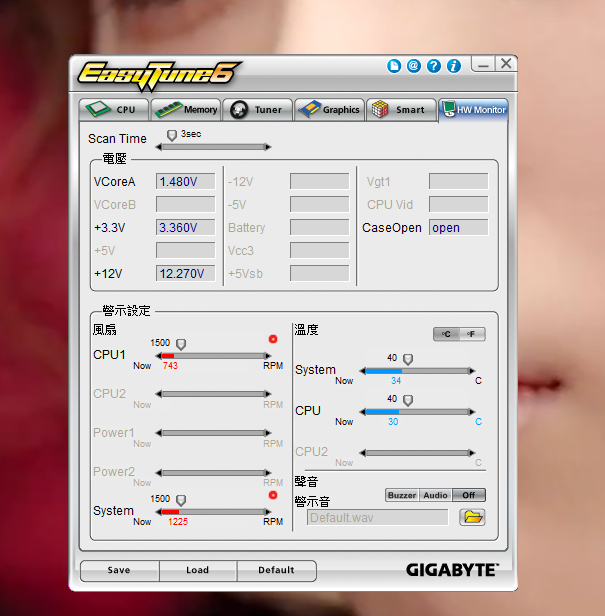Click the CaseOpen status field
The width and height of the screenshot is (605, 616).
(x=458, y=227)
